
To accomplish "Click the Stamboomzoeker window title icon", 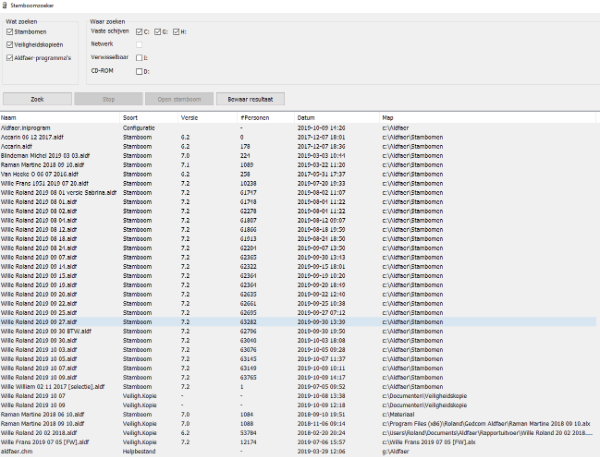I will (6, 5).
